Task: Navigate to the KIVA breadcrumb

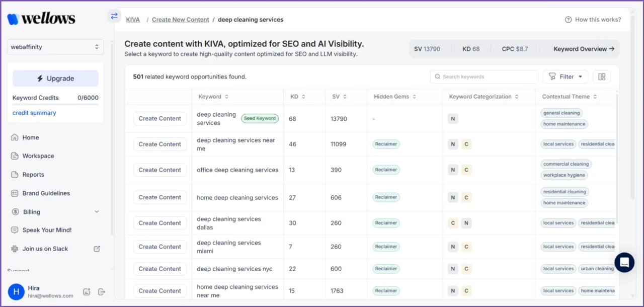Action: click(133, 20)
